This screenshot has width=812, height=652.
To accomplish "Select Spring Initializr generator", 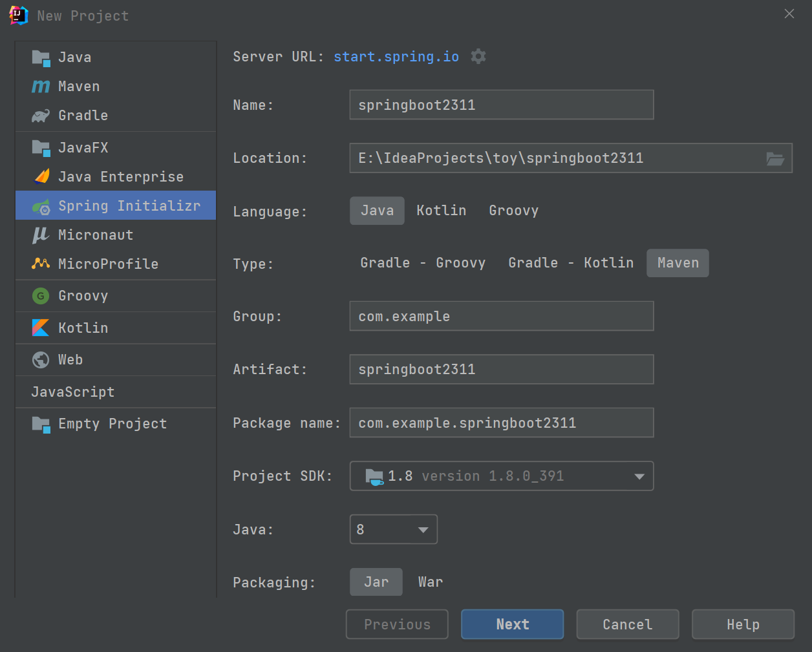I will [116, 205].
